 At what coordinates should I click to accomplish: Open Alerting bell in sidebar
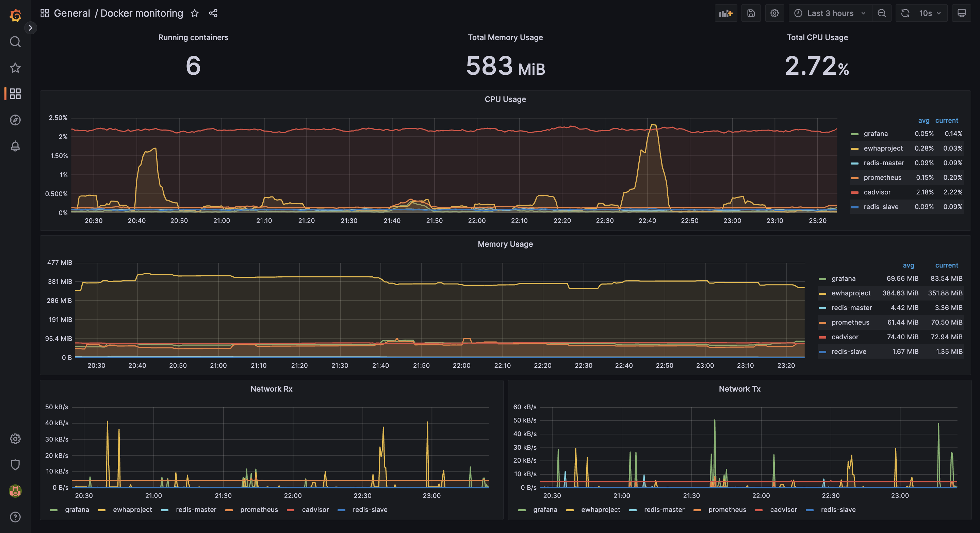pyautogui.click(x=15, y=147)
